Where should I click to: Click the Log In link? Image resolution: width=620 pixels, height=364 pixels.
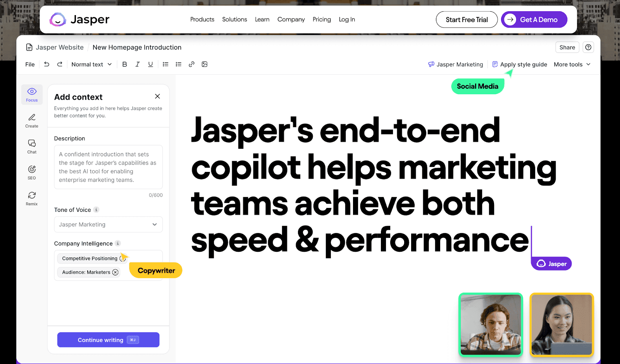tap(347, 19)
